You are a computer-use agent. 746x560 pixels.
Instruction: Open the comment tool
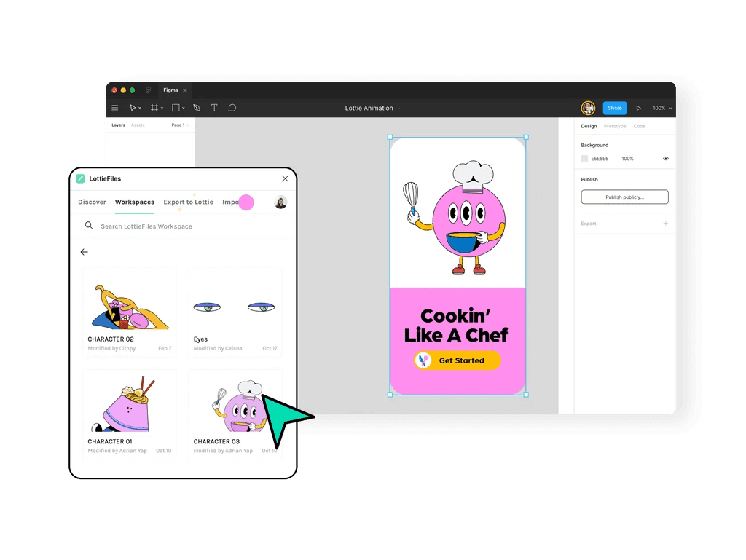pos(232,107)
